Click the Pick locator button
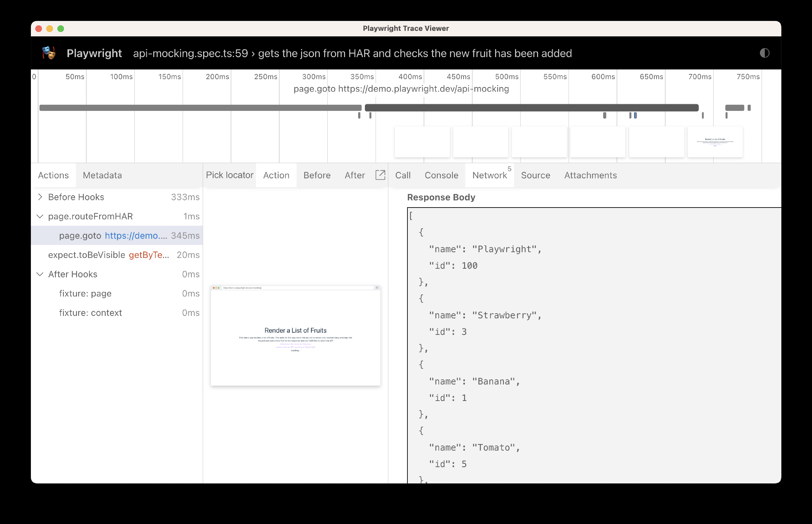812x524 pixels. [230, 175]
